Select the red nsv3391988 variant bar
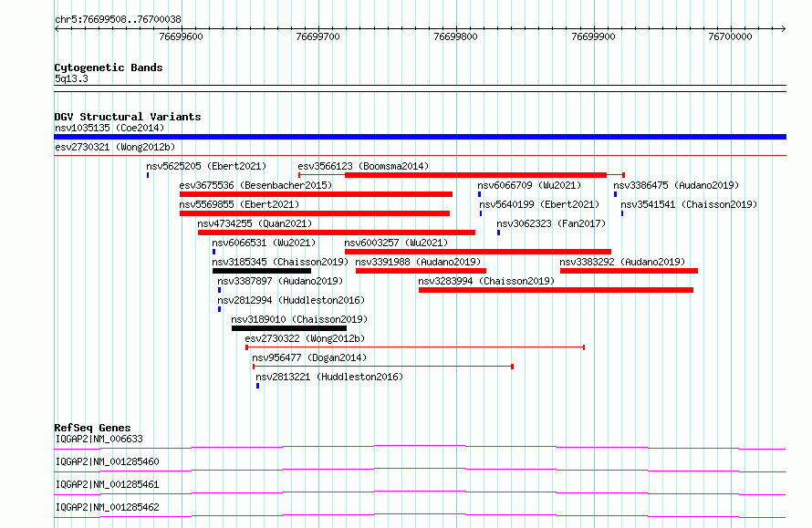Image resolution: width=812 pixels, height=528 pixels. coord(421,271)
